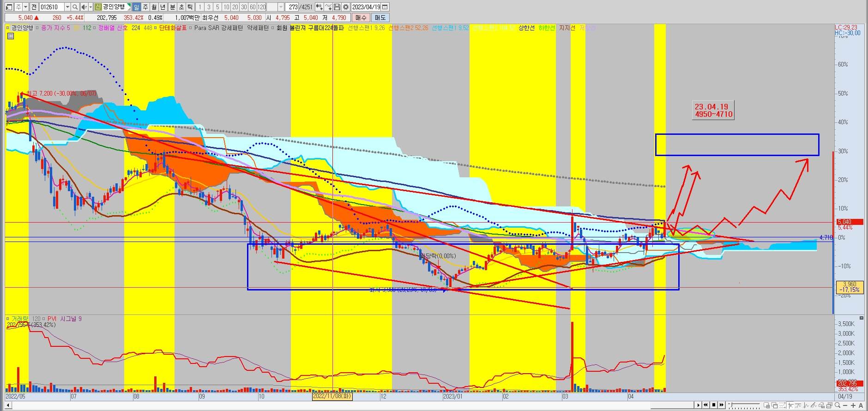The width and height of the screenshot is (868, 411).
Task: Toggle the 단테화살표 legend checkbox
Action: point(156,28)
